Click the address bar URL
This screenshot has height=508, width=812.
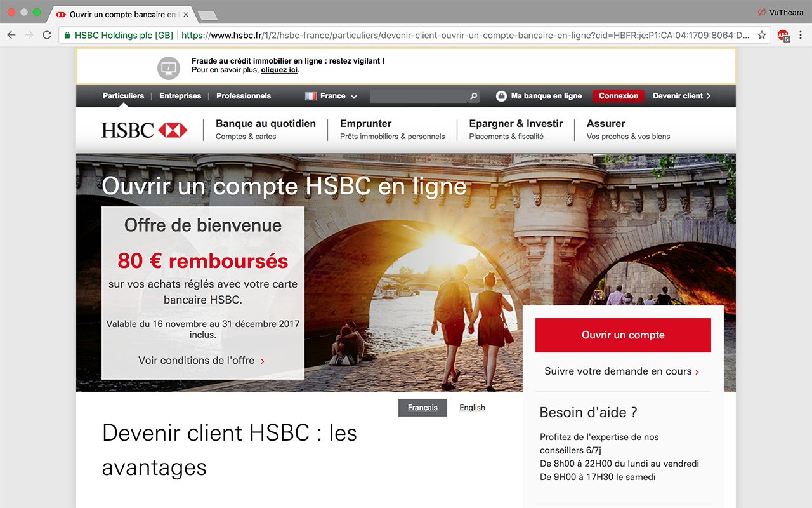tap(465, 36)
